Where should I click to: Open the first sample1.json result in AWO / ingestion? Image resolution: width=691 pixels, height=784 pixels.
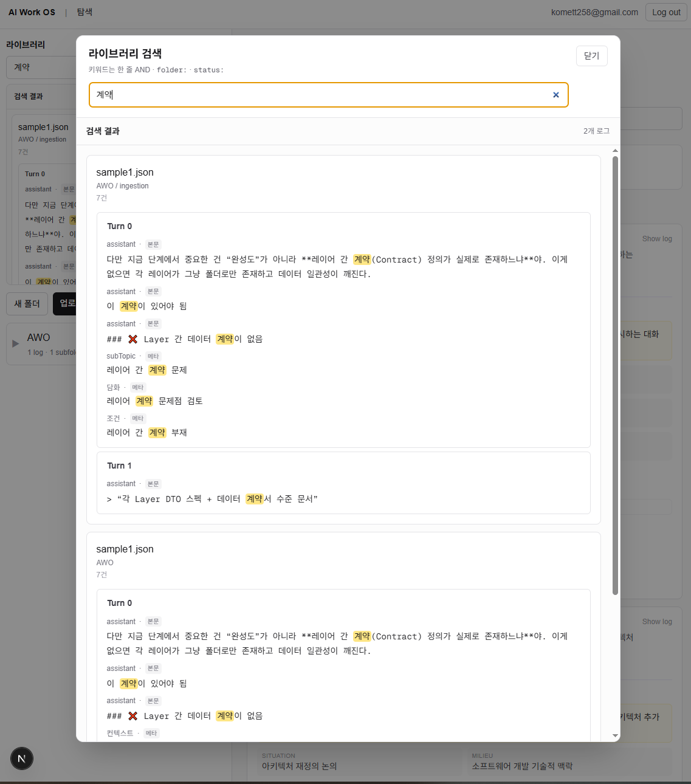click(125, 173)
